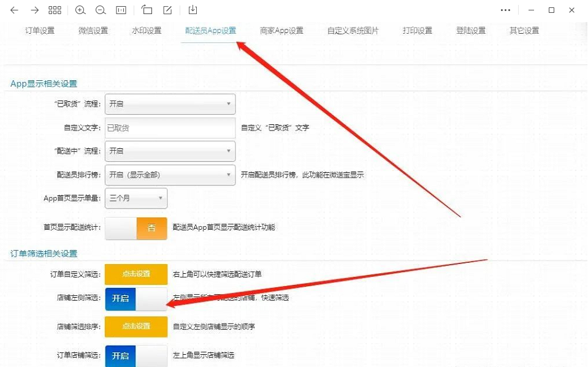The height and width of the screenshot is (367, 588).
Task: Open the App首页显示单量 dropdown
Action: coord(136,199)
